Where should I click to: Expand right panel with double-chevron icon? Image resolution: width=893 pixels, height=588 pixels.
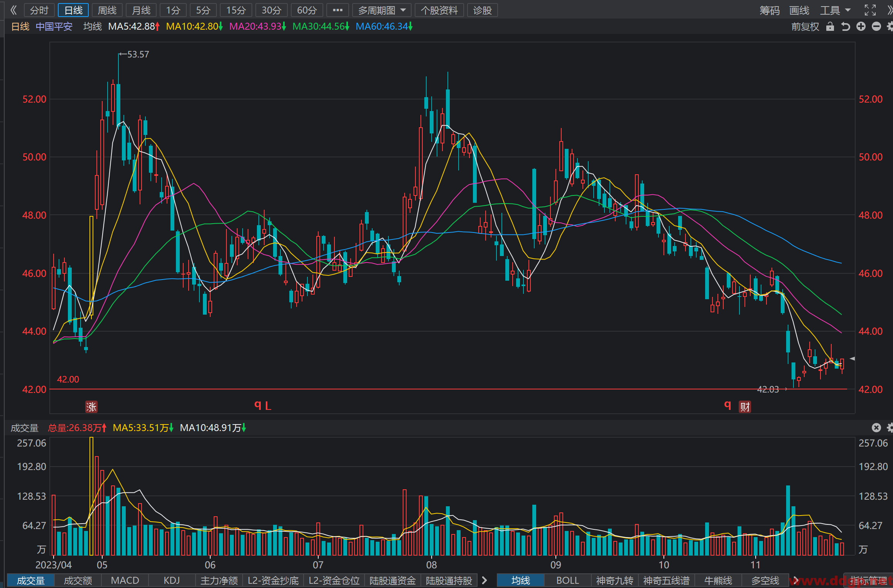890,10
